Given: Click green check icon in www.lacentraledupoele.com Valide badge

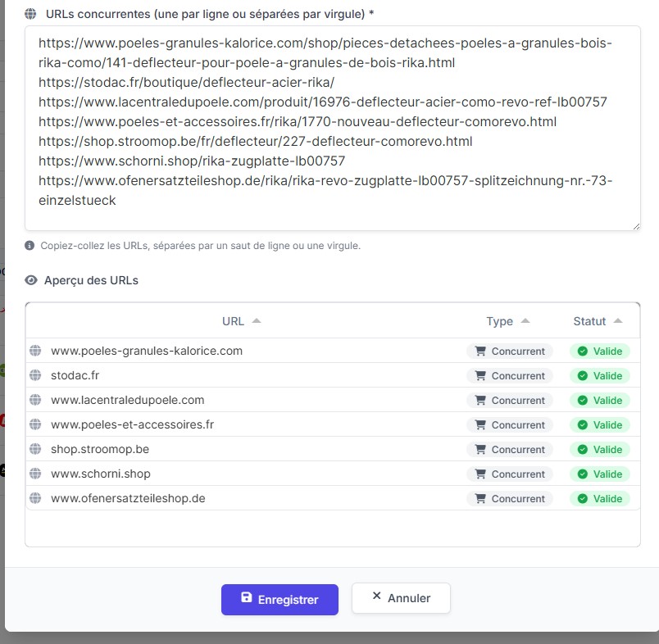Looking at the screenshot, I should click(x=583, y=400).
